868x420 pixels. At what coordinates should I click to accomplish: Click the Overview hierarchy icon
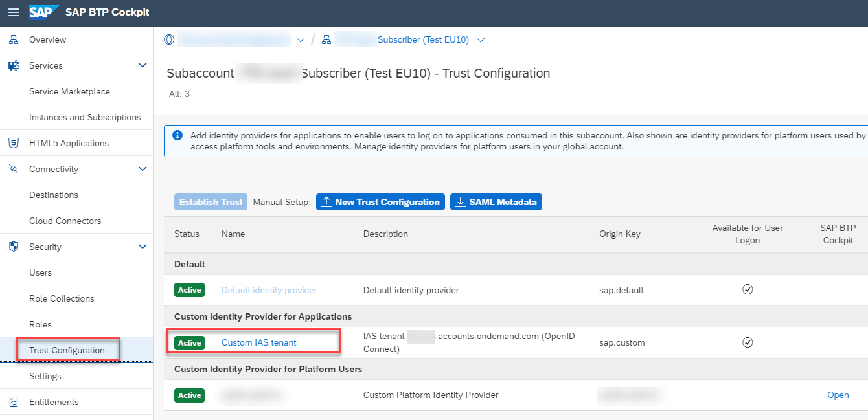coord(14,39)
